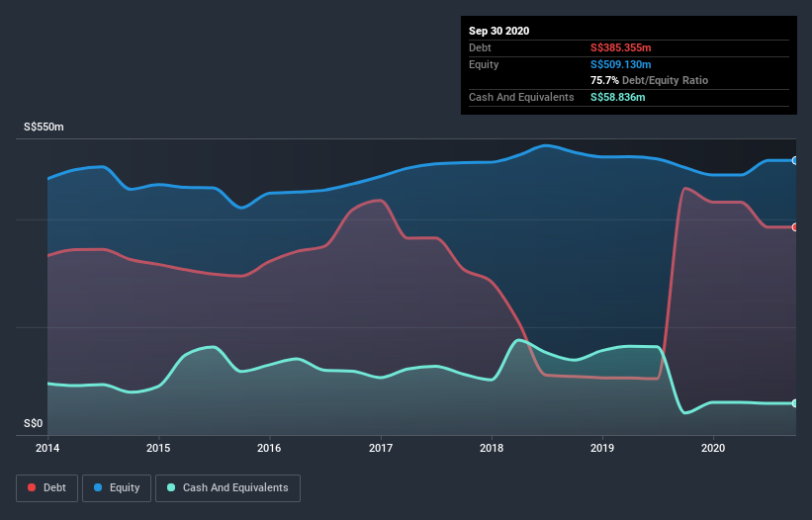Click the 2019 x-axis label

pyautogui.click(x=602, y=448)
